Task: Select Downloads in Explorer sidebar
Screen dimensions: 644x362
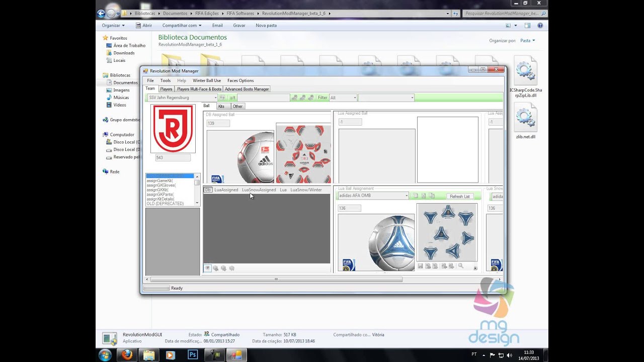Action: tap(124, 53)
